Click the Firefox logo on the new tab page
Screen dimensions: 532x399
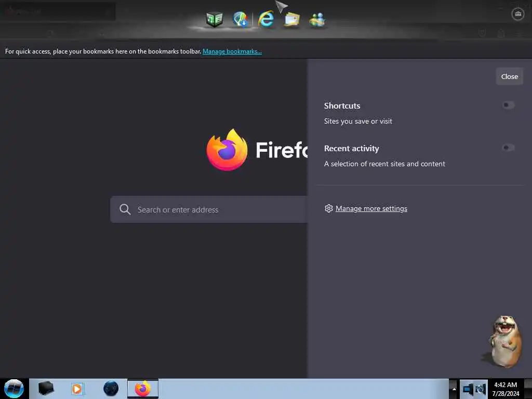point(227,150)
